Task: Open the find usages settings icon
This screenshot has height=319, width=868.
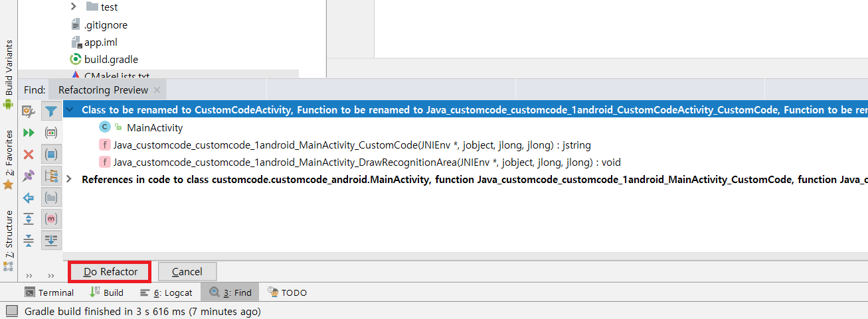Action: tap(29, 111)
